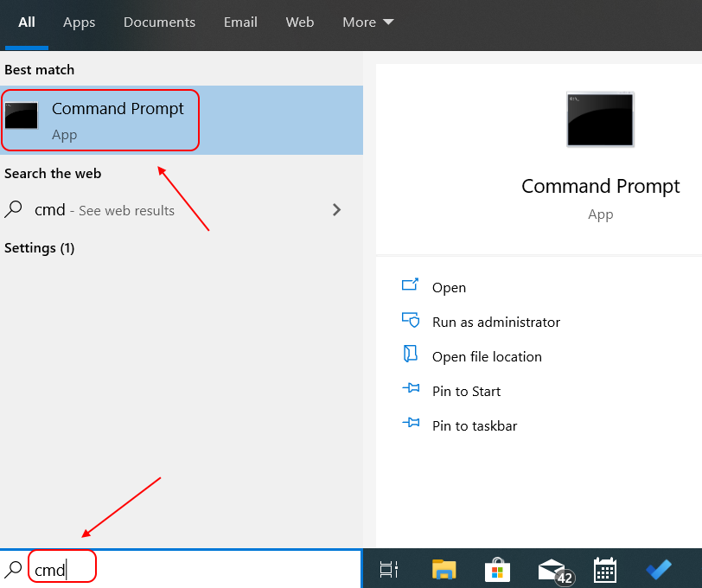Image resolution: width=702 pixels, height=588 pixels.
Task: Click Pin to Start
Action: click(x=466, y=392)
